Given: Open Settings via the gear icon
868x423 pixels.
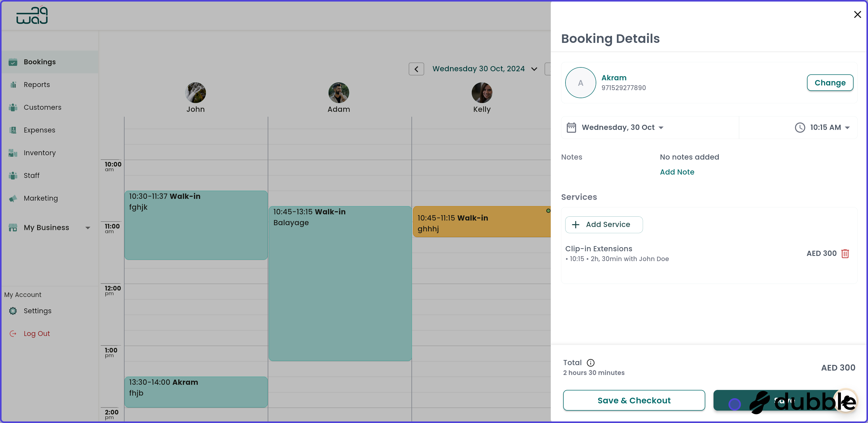Looking at the screenshot, I should [x=13, y=311].
